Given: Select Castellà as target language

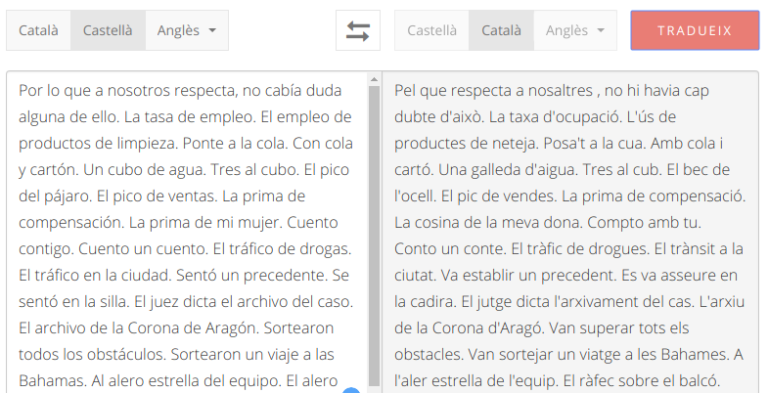Looking at the screenshot, I should pyautogui.click(x=432, y=30).
